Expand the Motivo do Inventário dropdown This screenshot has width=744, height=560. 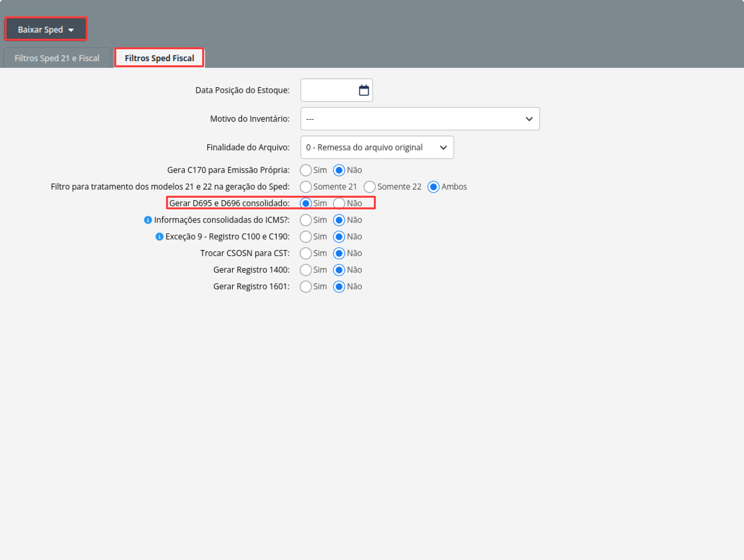[420, 119]
